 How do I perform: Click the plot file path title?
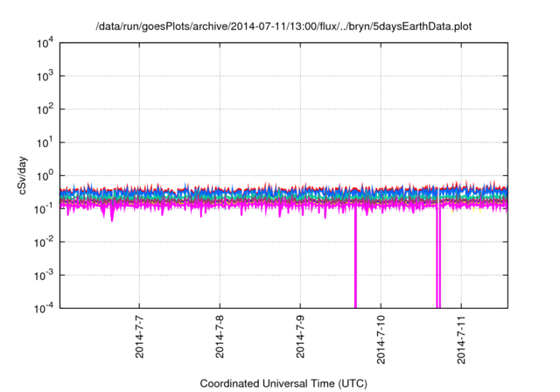283,26
